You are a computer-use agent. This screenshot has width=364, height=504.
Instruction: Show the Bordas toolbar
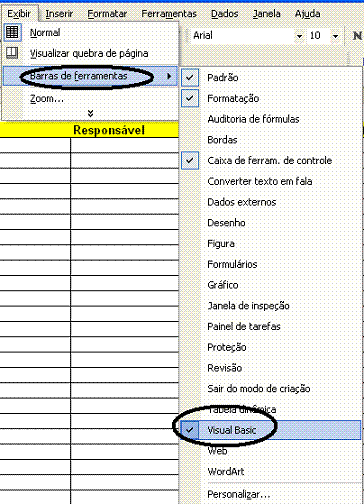271,140
